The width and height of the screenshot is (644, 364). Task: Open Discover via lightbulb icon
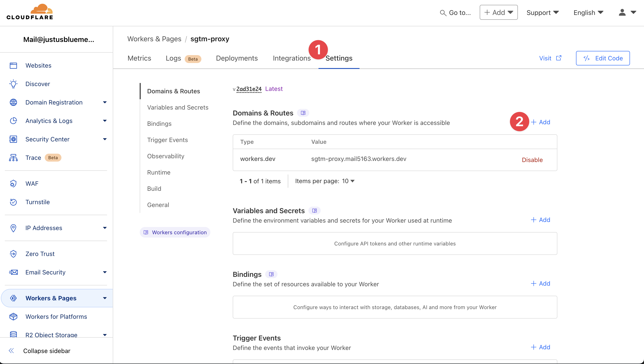tap(13, 84)
